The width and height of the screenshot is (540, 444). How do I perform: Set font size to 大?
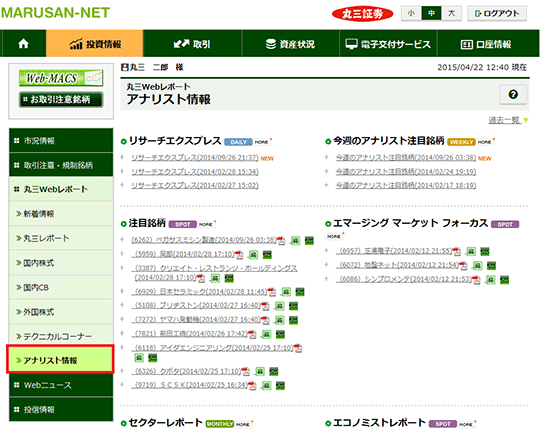click(451, 13)
